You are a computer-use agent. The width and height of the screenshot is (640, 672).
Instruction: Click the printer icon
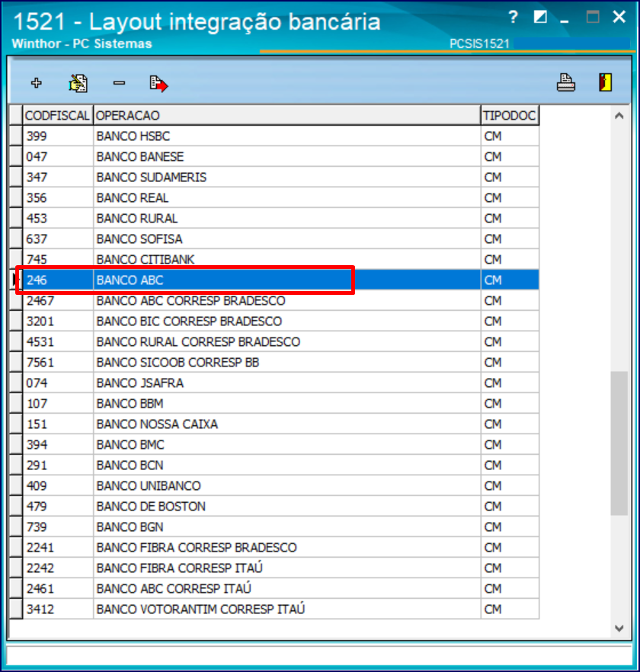[x=566, y=83]
